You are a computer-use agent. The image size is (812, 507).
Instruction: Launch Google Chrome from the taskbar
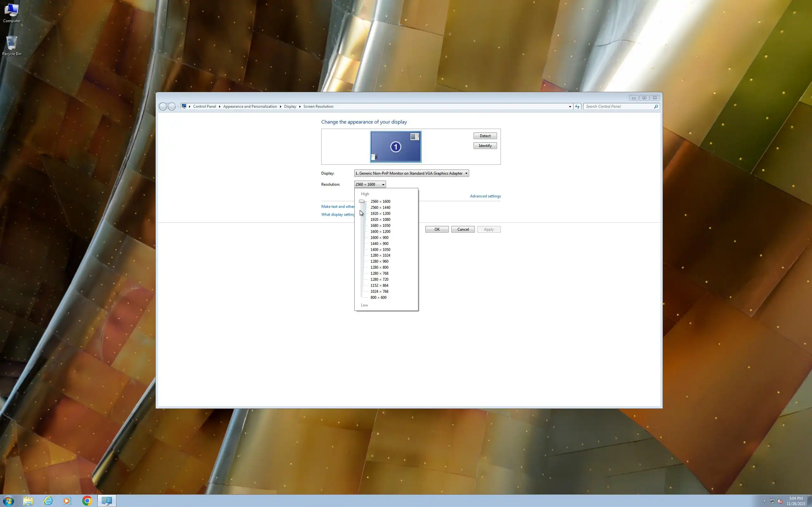[87, 501]
